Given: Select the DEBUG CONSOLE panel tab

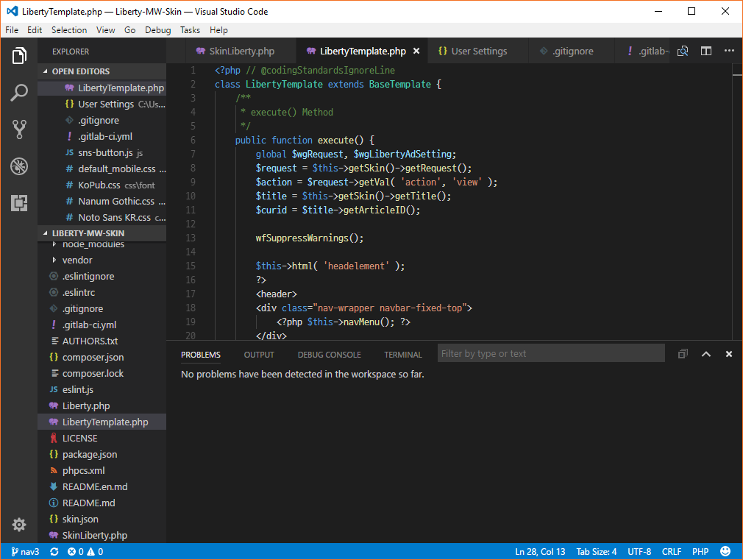Looking at the screenshot, I should [x=329, y=355].
